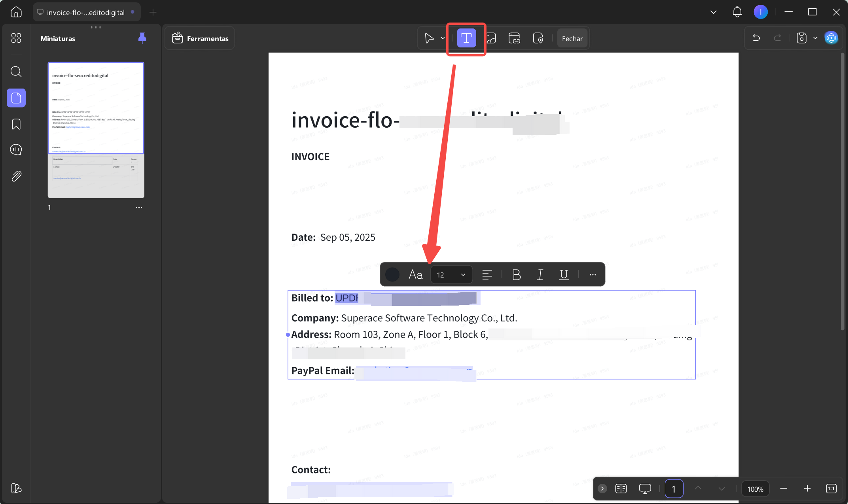Open the Bookmarks panel
Screen dimensions: 848x504
click(16, 124)
